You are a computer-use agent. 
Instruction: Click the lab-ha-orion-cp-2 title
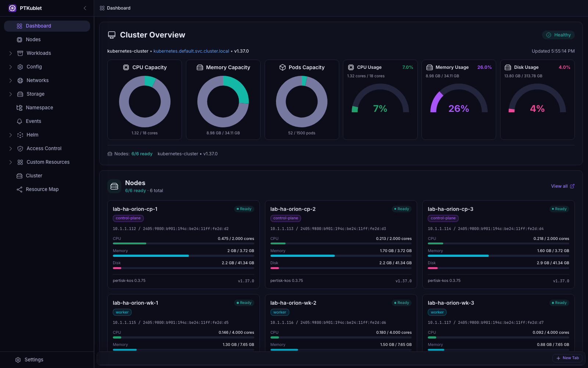pos(293,209)
